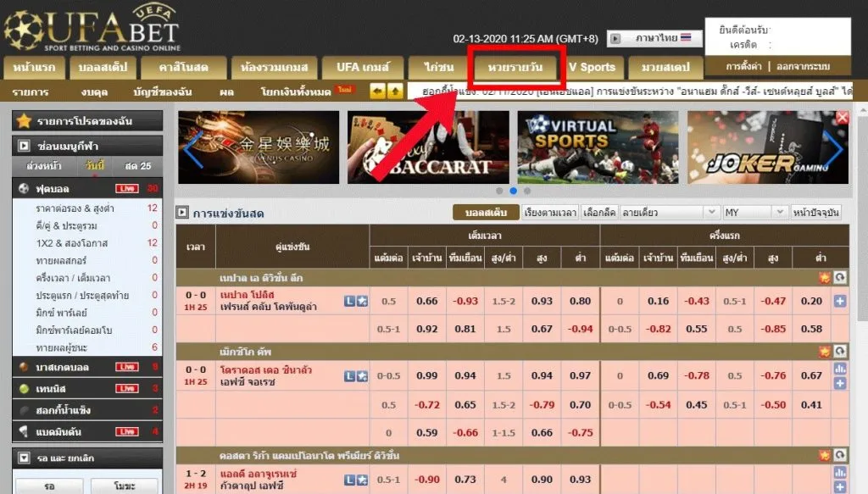Go to previous banner with left chevron
Screen dimensions: 868x494
(192, 149)
